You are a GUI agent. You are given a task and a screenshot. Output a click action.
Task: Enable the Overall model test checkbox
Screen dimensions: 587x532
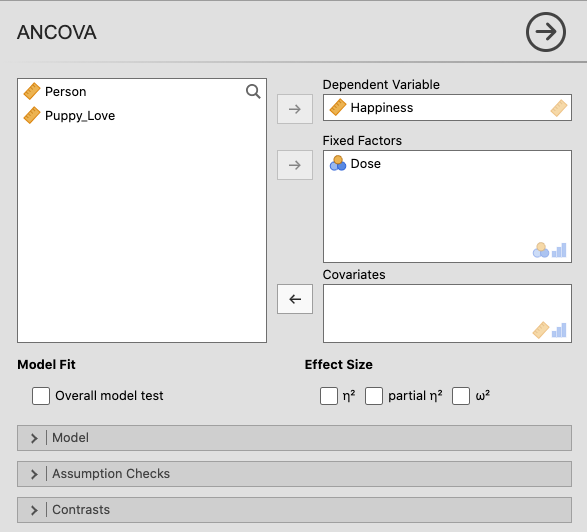(41, 396)
